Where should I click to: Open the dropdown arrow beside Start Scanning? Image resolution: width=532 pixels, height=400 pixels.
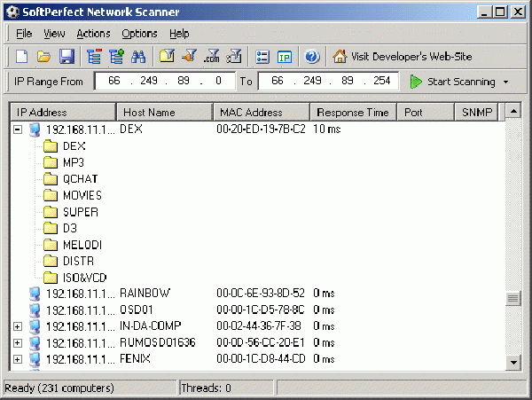505,82
